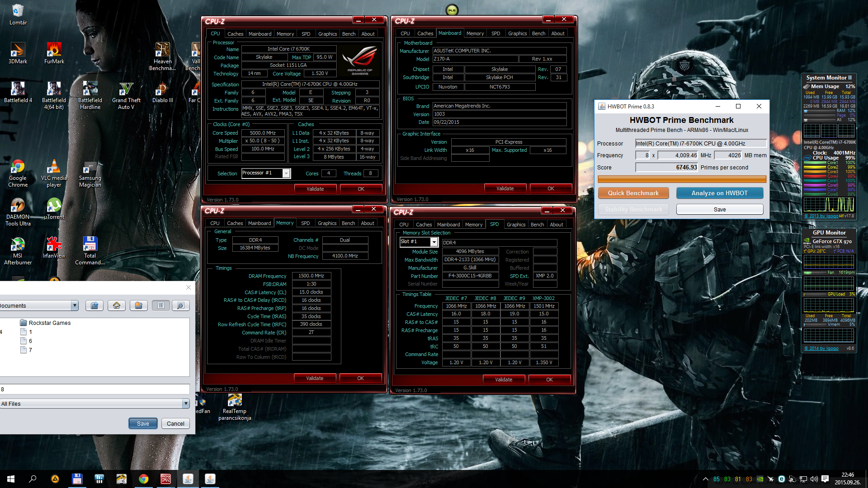Click the Total Commander floppy icon on taskbar
Image resolution: width=868 pixels, height=488 pixels.
(77, 479)
